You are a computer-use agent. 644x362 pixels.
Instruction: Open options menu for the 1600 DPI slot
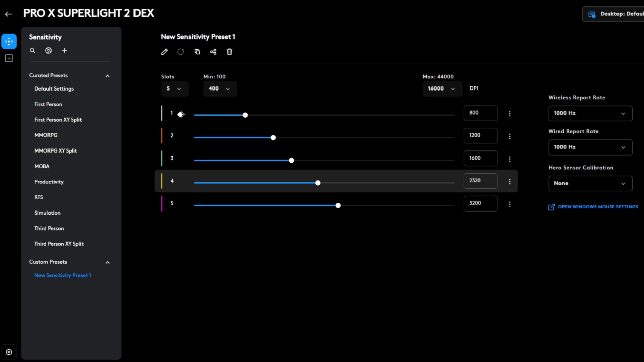click(509, 159)
